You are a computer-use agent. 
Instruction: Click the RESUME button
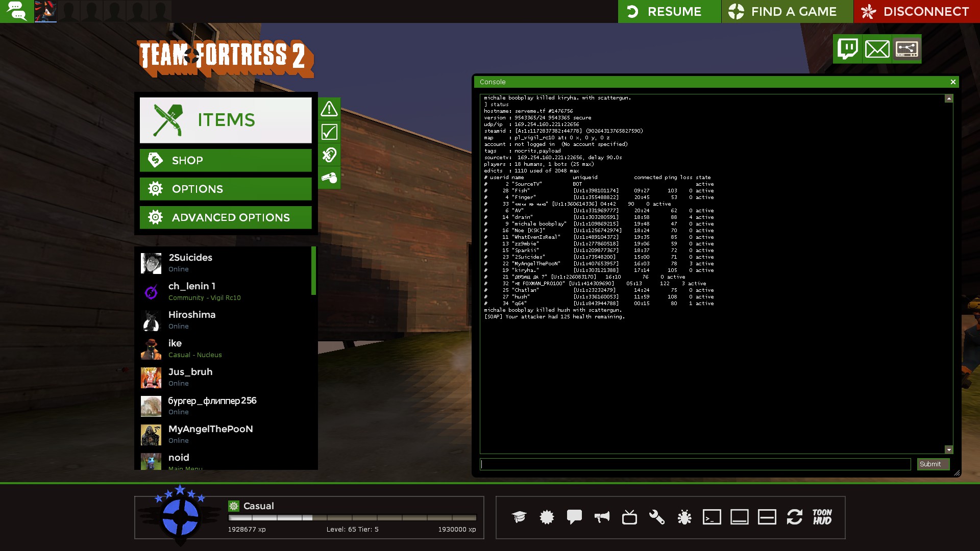click(x=669, y=11)
